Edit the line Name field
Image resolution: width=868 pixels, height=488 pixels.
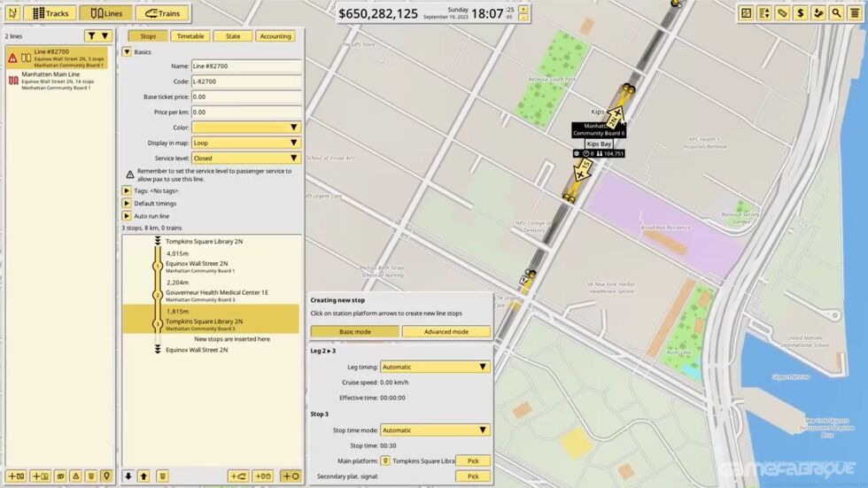click(x=246, y=66)
